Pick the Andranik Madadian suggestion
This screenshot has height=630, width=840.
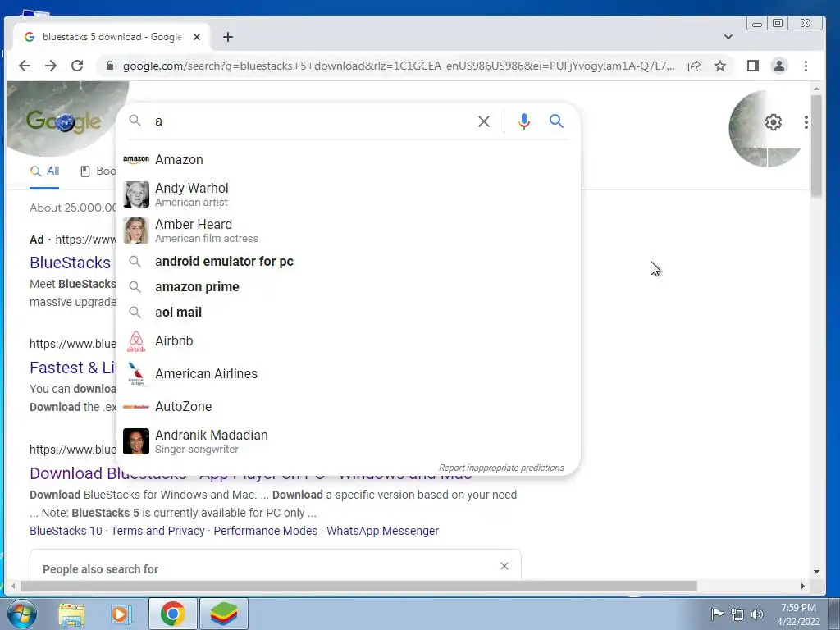348,441
